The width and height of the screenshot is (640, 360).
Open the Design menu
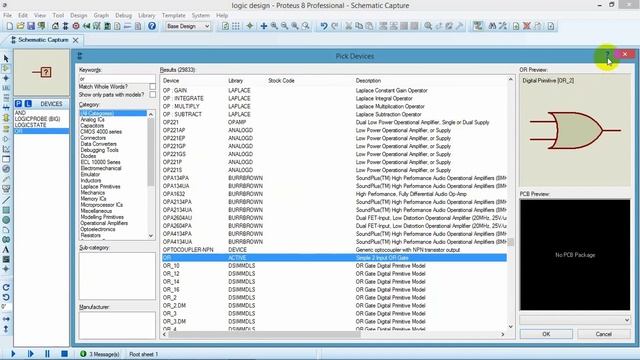[x=78, y=16]
